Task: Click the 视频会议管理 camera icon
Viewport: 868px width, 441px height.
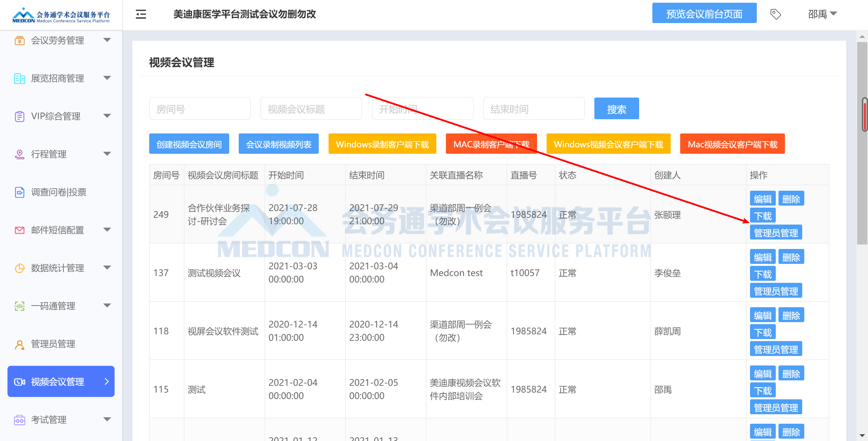Action: click(20, 382)
